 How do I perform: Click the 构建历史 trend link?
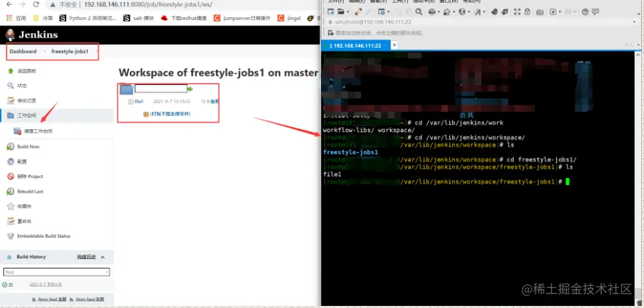click(x=86, y=257)
